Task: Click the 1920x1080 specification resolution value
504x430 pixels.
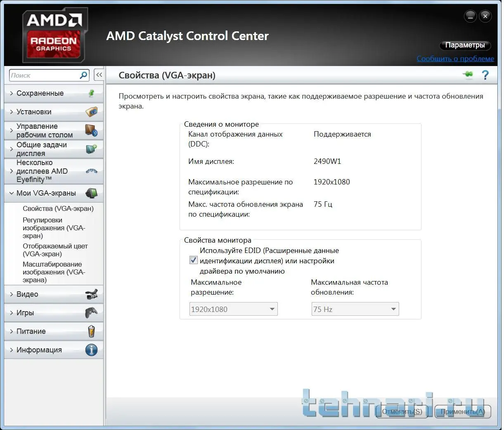Action: tap(331, 182)
